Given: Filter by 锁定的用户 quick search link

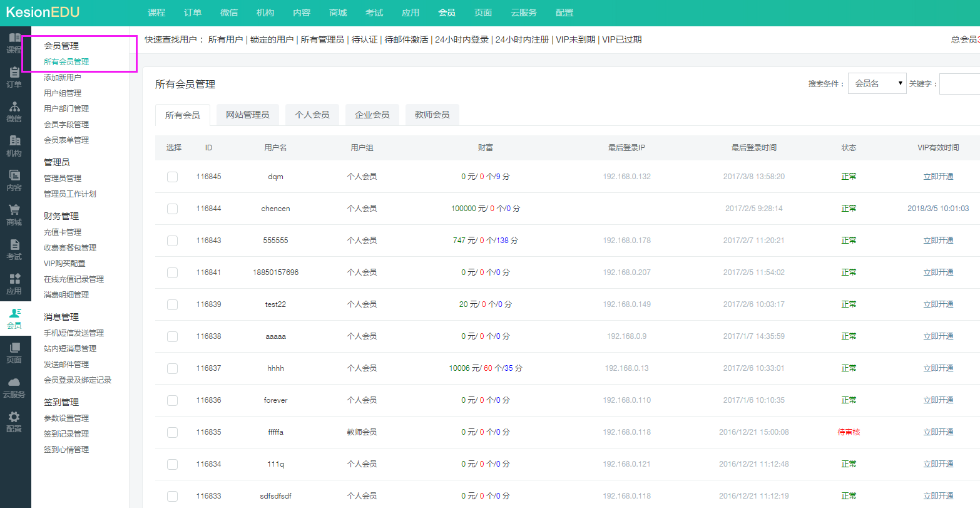Looking at the screenshot, I should tap(272, 39).
